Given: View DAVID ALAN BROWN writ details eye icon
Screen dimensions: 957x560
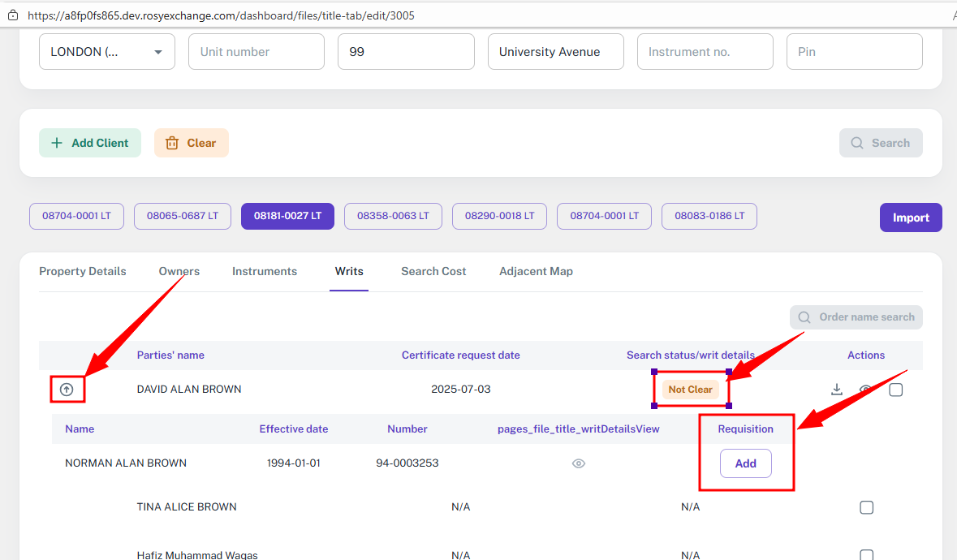Looking at the screenshot, I should click(865, 390).
